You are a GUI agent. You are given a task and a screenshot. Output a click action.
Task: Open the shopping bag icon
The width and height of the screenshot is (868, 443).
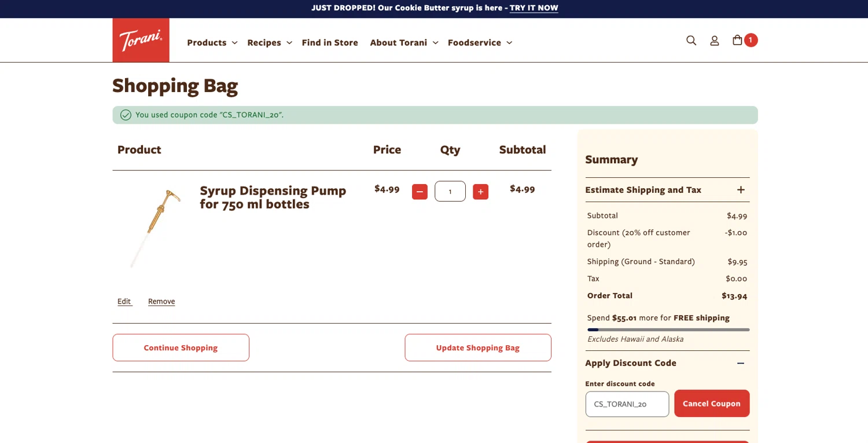click(x=737, y=40)
